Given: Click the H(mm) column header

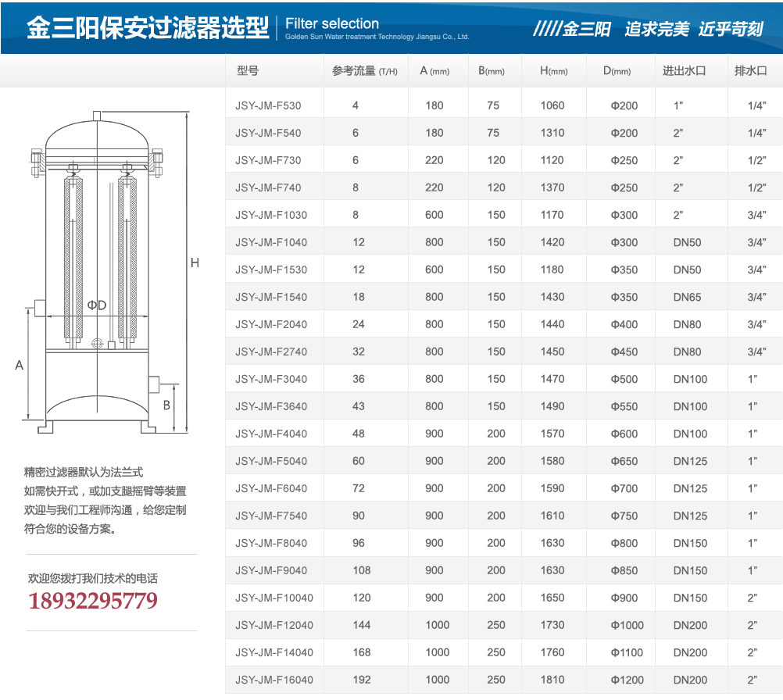Looking at the screenshot, I should [554, 71].
